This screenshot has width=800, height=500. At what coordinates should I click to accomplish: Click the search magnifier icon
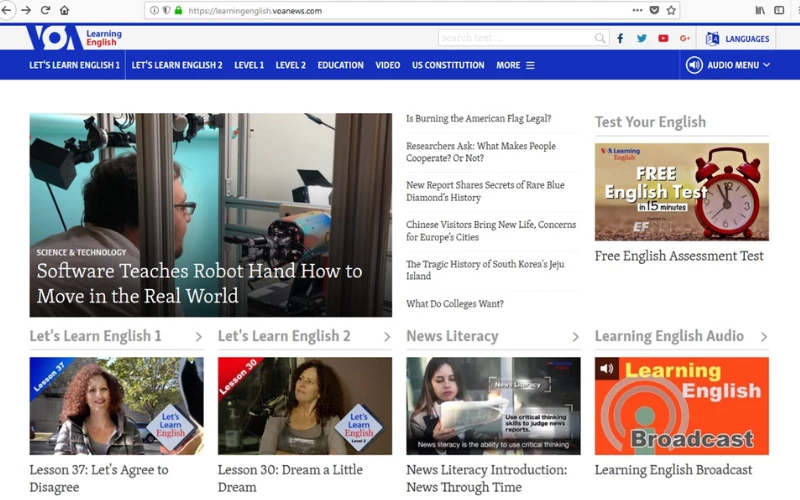[600, 38]
